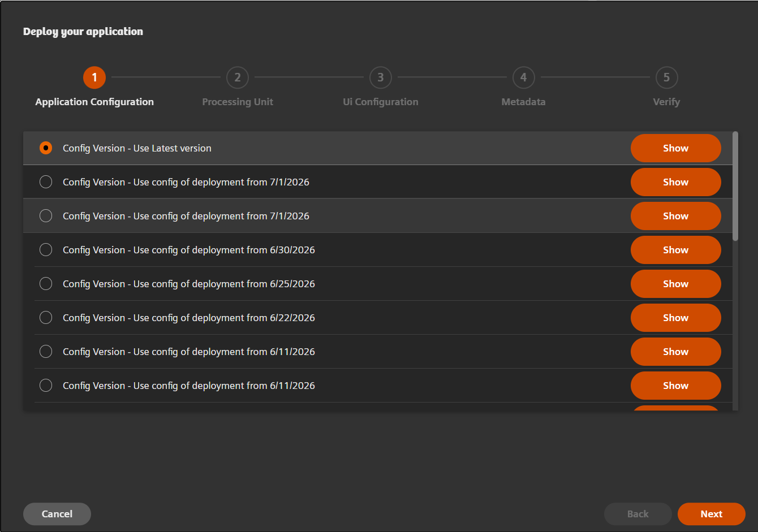Click the Back button
The image size is (758, 532).
[x=638, y=514]
